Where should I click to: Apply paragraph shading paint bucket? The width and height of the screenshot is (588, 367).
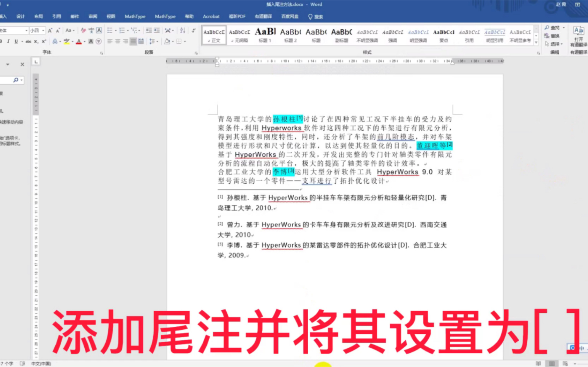(167, 41)
